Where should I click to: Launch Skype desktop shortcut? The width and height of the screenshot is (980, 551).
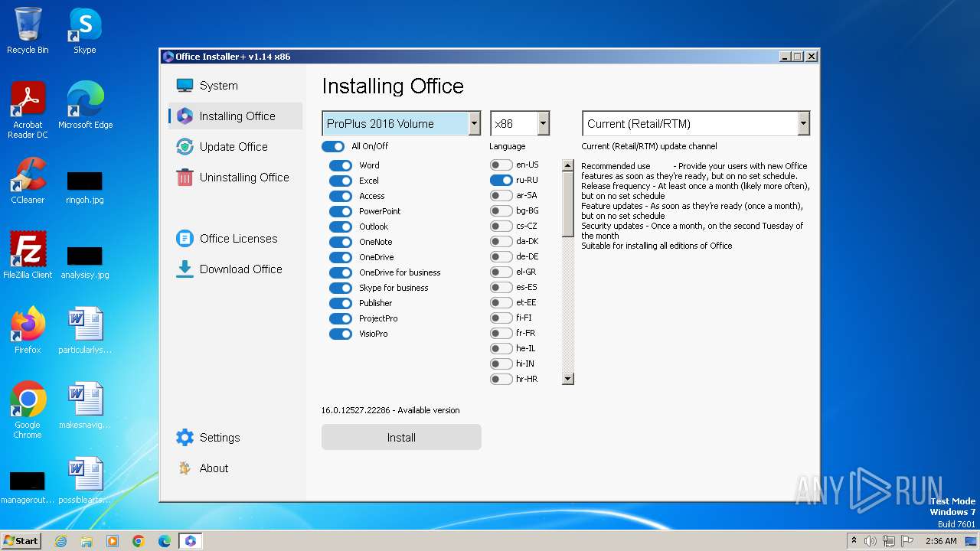[84, 31]
